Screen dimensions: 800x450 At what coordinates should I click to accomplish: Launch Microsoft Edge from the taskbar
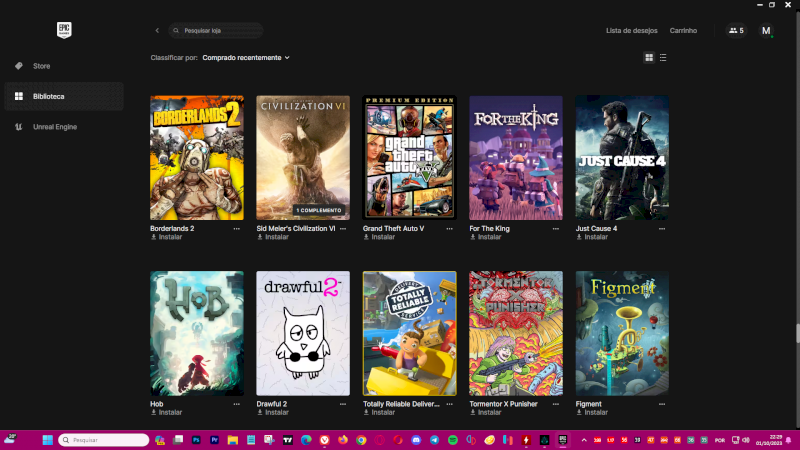coord(306,440)
